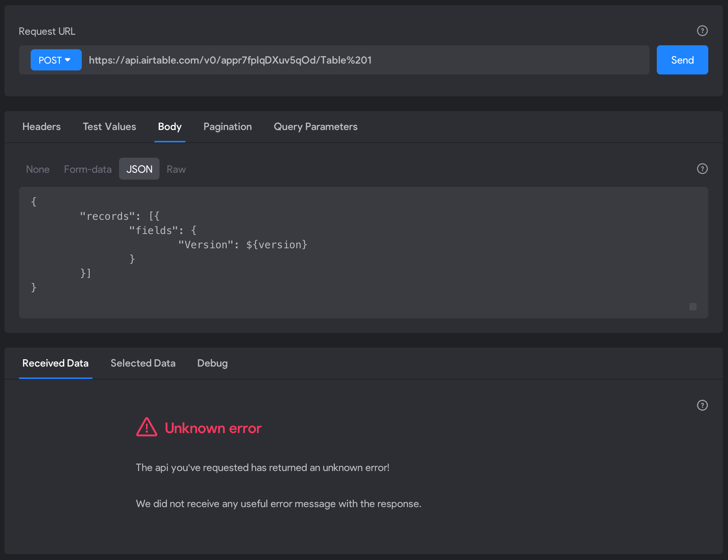
Task: Select the Body tab
Action: pyautogui.click(x=170, y=127)
